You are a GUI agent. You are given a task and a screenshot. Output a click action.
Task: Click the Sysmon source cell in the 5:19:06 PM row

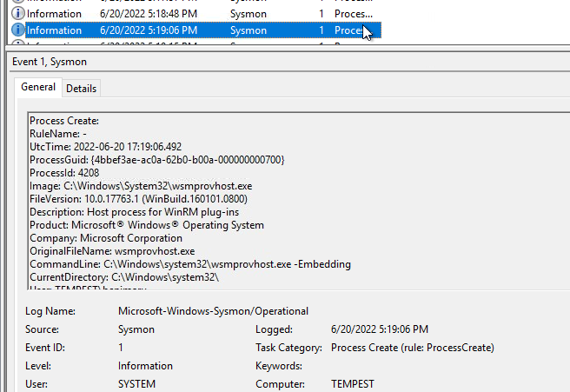click(x=249, y=30)
